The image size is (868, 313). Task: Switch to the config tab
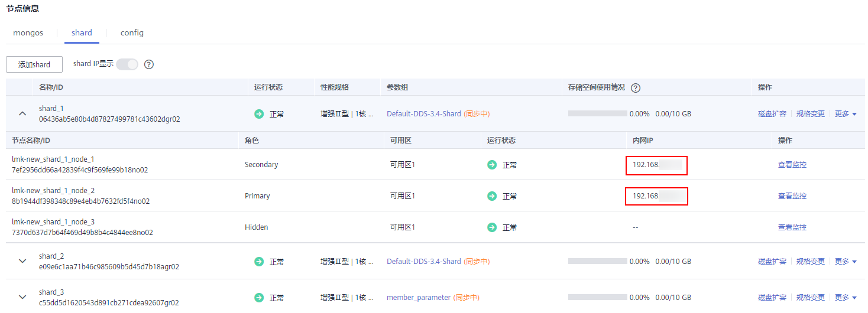click(x=132, y=33)
